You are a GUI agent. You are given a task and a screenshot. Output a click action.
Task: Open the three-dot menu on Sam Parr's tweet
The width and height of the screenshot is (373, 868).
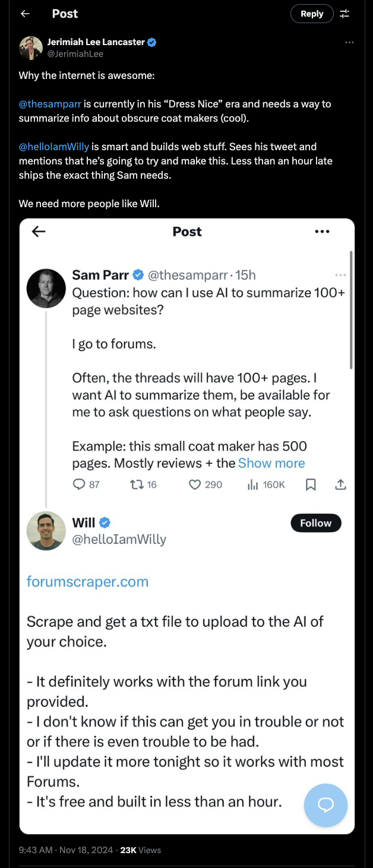pyautogui.click(x=340, y=274)
